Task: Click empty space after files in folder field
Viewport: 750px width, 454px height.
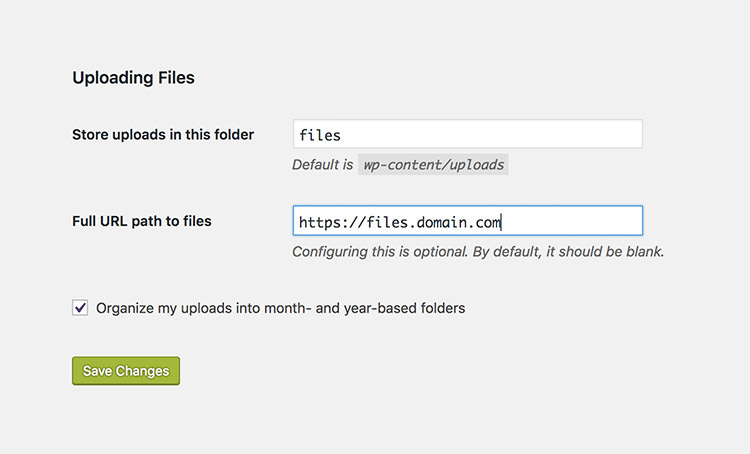Action: point(491,134)
